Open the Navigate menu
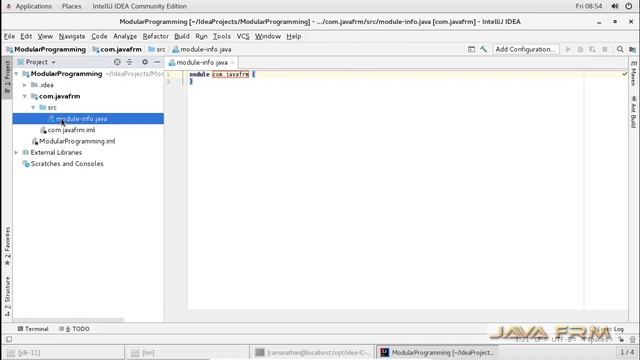The width and height of the screenshot is (640, 360). (x=72, y=36)
